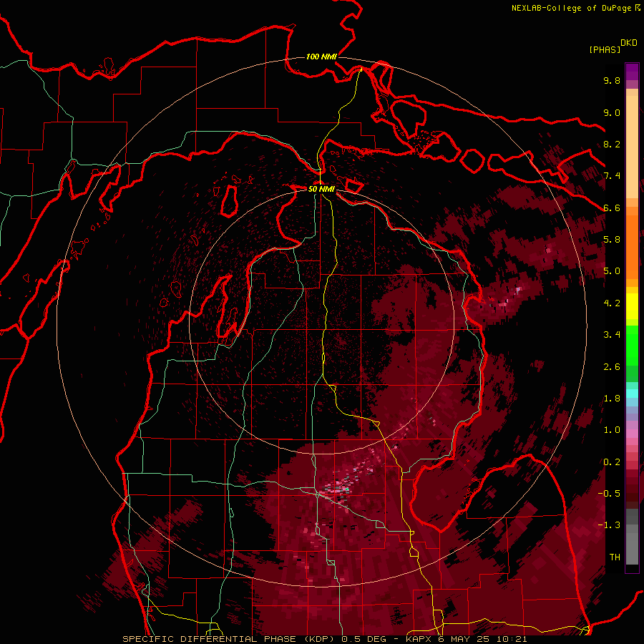Click the 4.2 scale value
The height and width of the screenshot is (644, 644).
pos(612,303)
